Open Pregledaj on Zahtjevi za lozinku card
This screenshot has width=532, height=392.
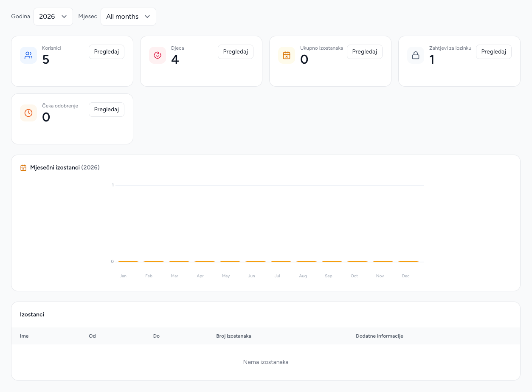click(494, 52)
